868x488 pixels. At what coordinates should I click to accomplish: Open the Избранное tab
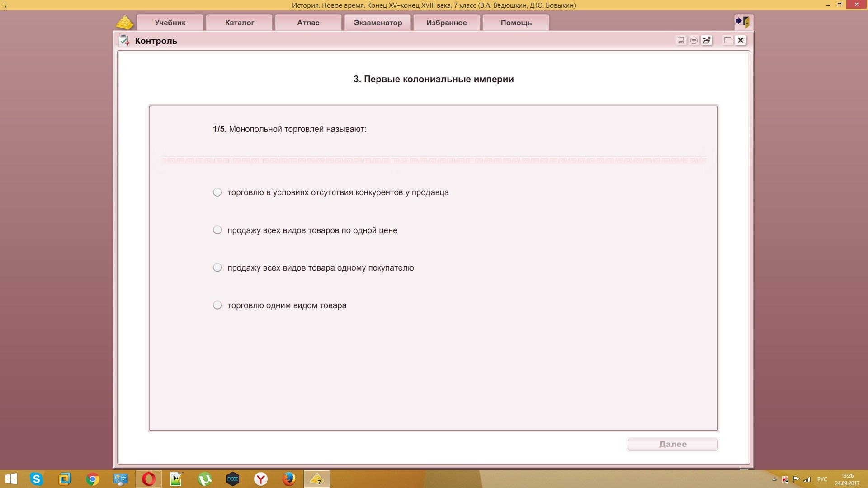click(x=447, y=23)
